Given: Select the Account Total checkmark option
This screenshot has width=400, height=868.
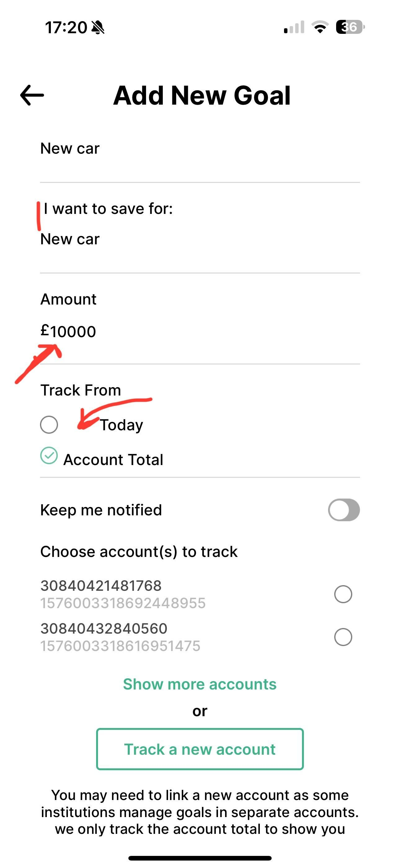Looking at the screenshot, I should 49,456.
